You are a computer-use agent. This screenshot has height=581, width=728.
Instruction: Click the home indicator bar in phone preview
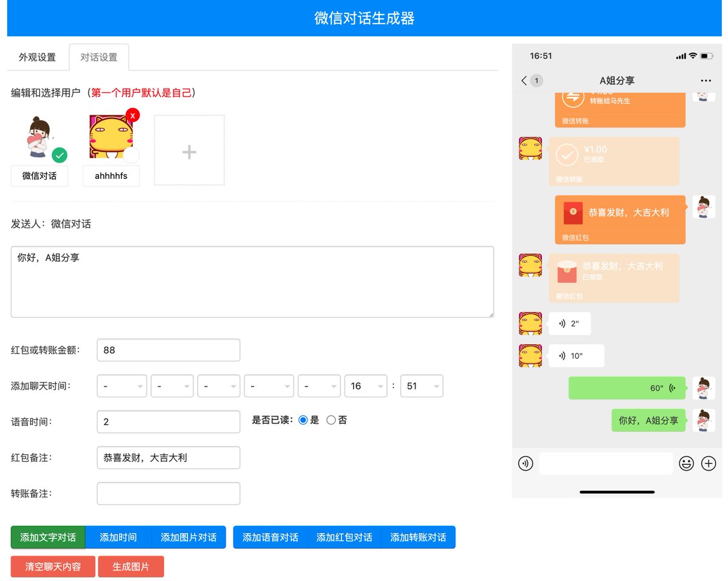pyautogui.click(x=617, y=492)
